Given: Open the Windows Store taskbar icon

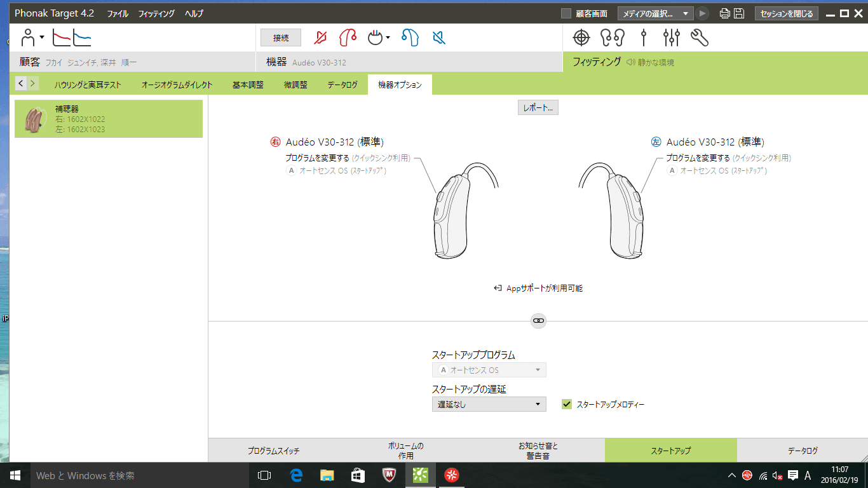Looking at the screenshot, I should point(358,475).
